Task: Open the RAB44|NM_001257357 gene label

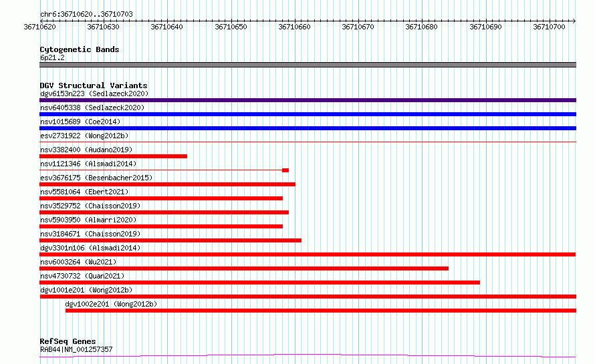Action: point(76,349)
